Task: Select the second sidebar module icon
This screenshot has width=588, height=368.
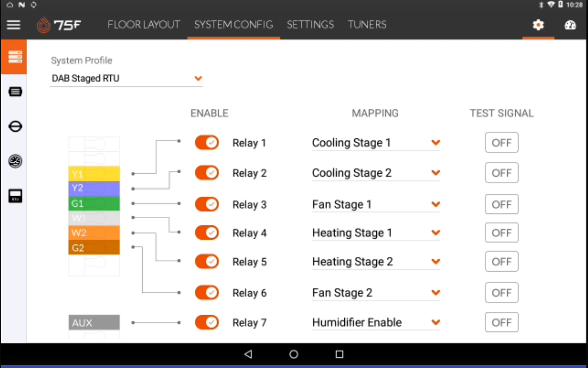Action: click(15, 92)
